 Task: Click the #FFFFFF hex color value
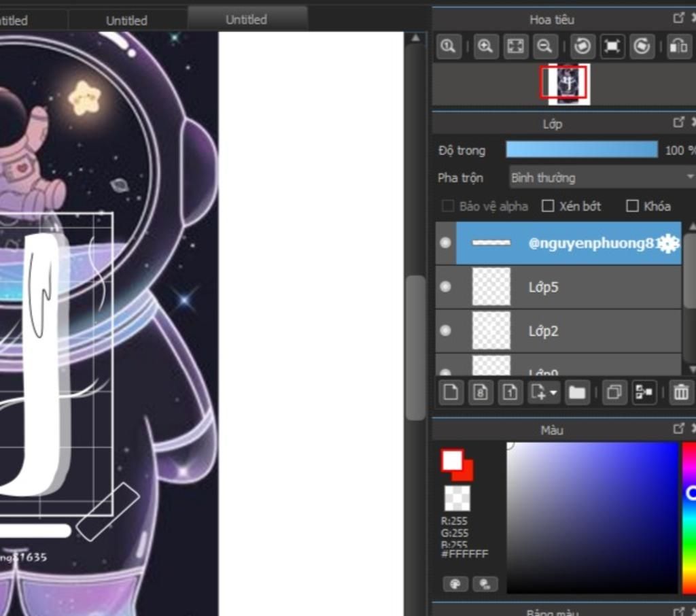pyautogui.click(x=465, y=554)
